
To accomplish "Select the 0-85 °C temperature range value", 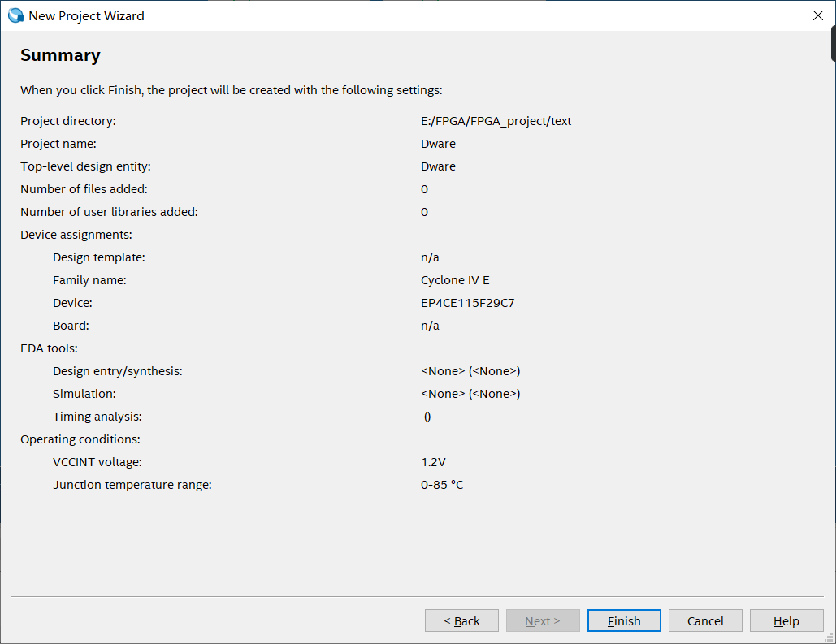I will (x=442, y=485).
